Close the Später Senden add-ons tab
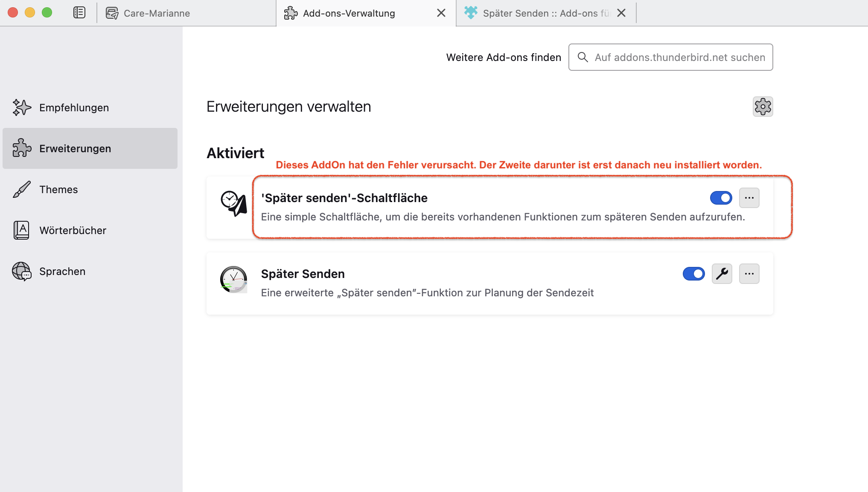Image resolution: width=868 pixels, height=492 pixels. pos(621,13)
